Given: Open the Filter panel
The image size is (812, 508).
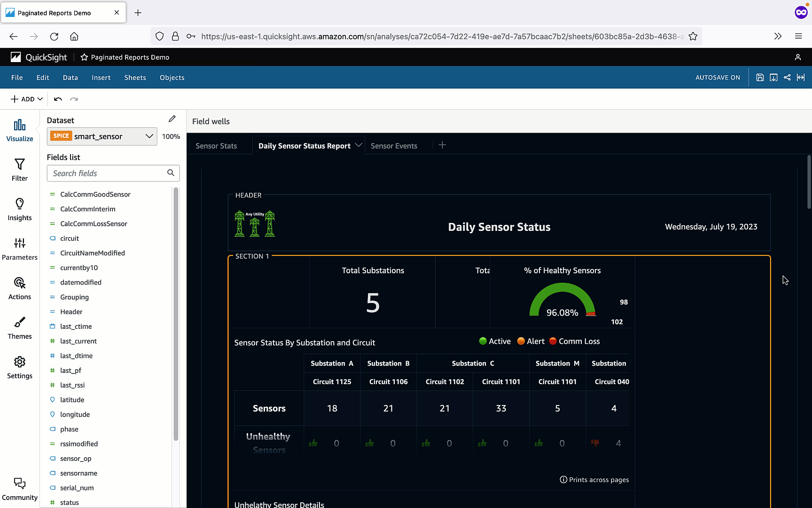Looking at the screenshot, I should (x=19, y=169).
